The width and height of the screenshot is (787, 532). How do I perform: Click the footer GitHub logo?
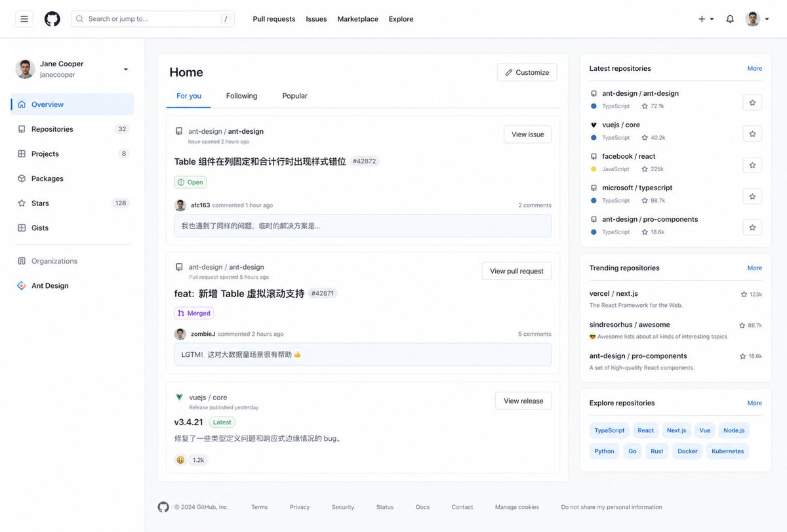(163, 507)
